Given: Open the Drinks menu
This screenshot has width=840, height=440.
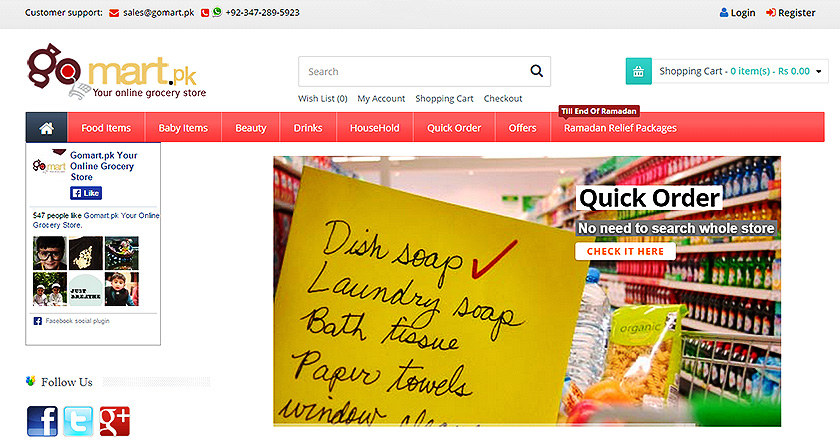Looking at the screenshot, I should pos(308,128).
